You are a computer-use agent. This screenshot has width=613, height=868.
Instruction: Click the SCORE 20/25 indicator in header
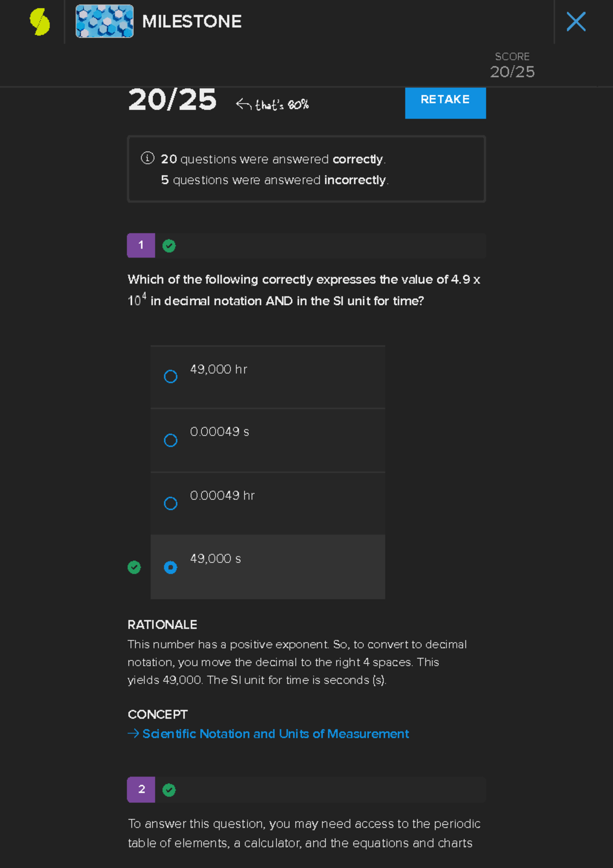click(512, 65)
